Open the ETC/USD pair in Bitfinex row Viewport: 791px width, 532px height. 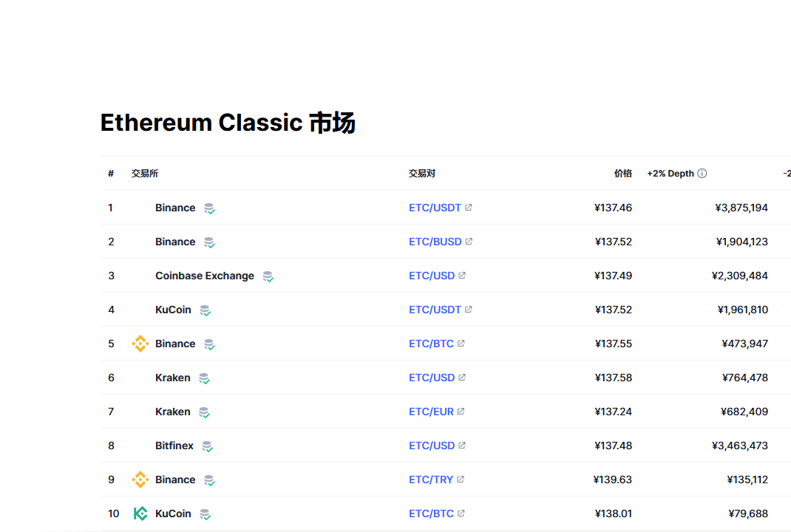click(x=432, y=446)
